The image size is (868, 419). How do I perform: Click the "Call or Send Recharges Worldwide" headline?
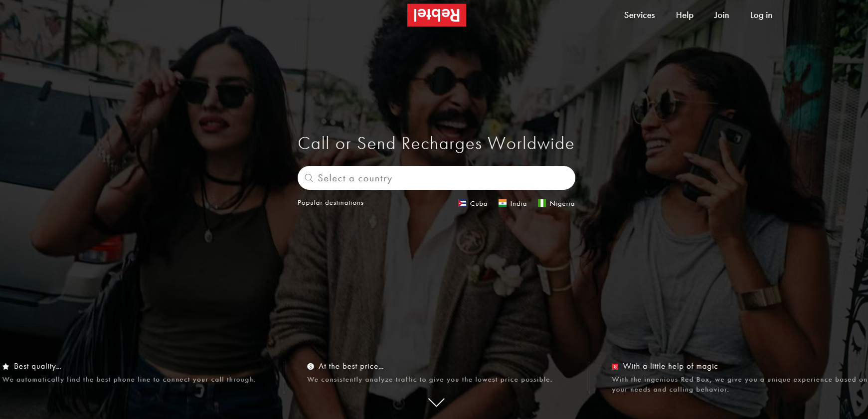pos(436,143)
